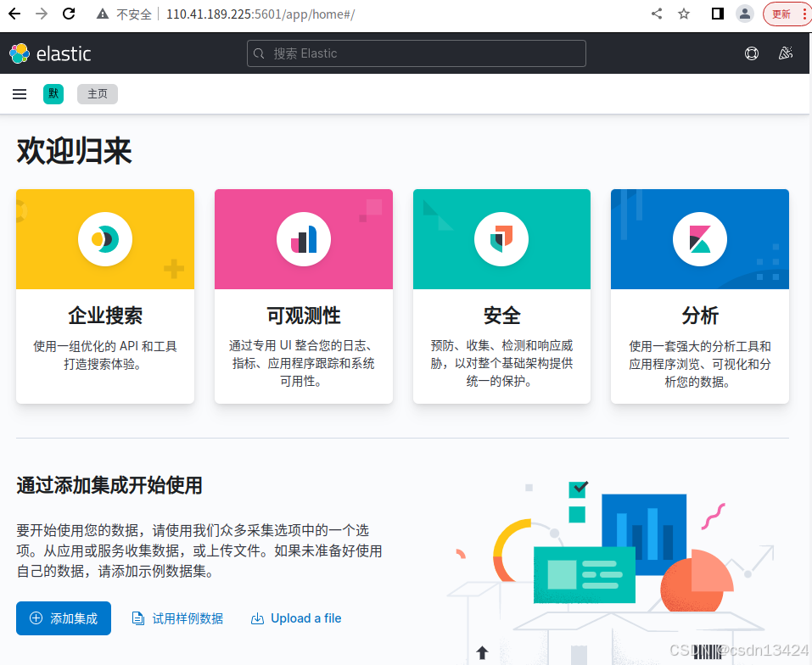The width and height of the screenshot is (812, 665).
Task: Click 分析 card description text
Action: (x=700, y=364)
